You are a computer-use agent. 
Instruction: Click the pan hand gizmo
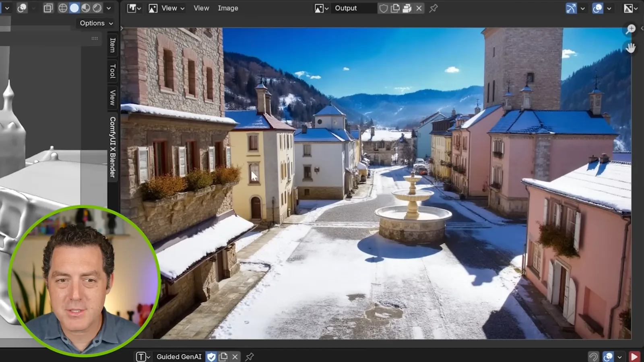point(631,48)
